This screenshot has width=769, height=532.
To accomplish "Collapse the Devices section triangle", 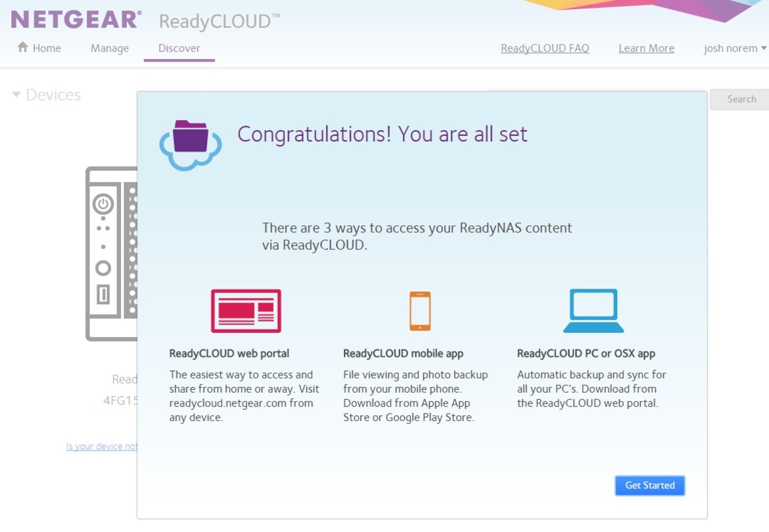I will 16,95.
